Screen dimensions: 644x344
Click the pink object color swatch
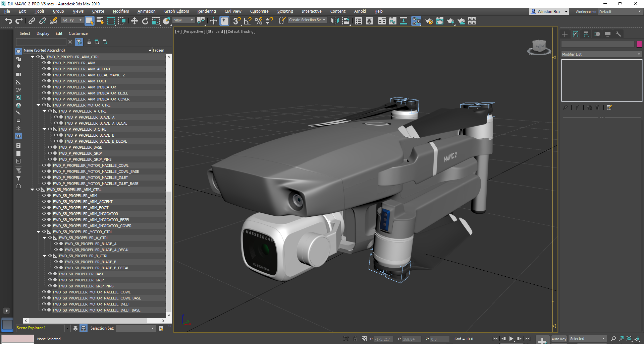coord(639,44)
